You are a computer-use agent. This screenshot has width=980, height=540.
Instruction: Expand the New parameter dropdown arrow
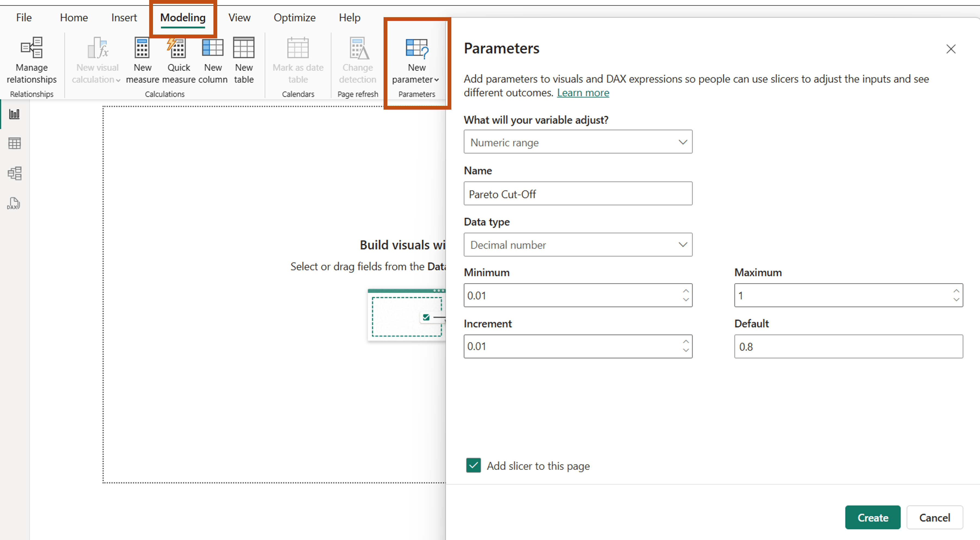point(436,80)
